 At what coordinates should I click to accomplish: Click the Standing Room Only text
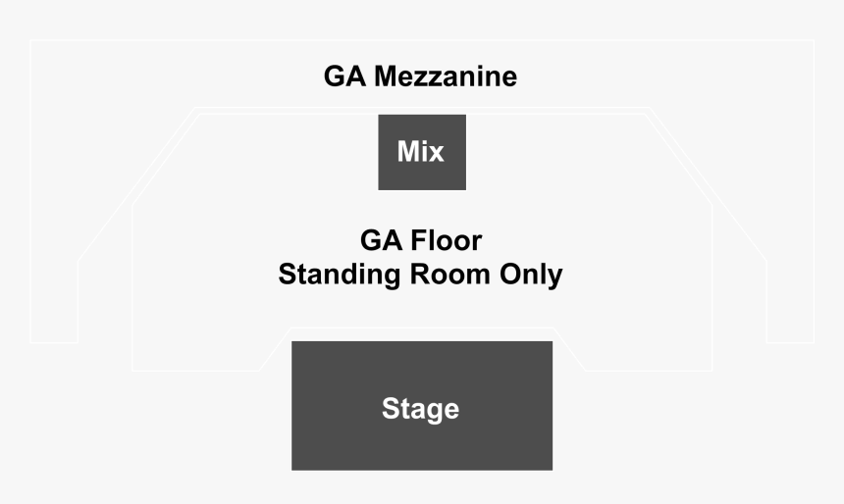point(420,275)
